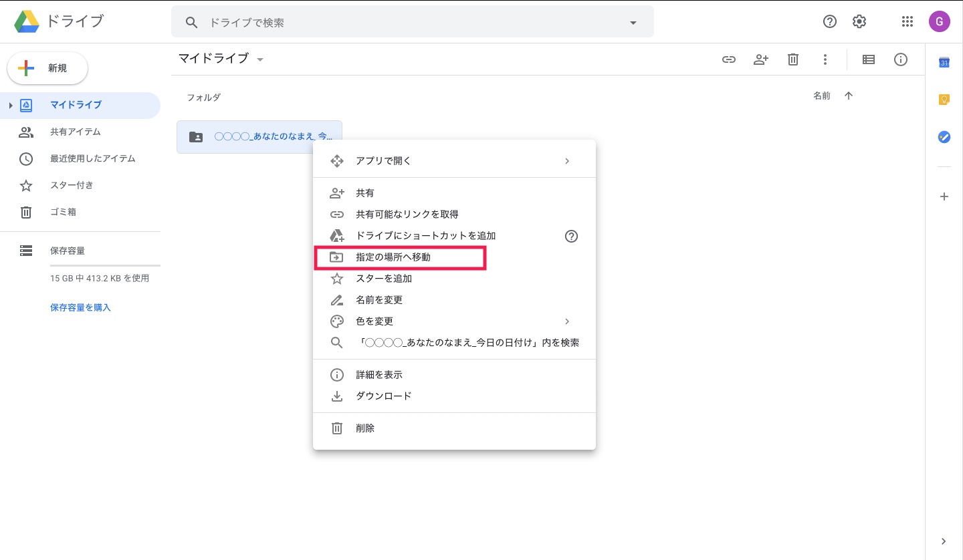Open スター付き in sidebar

pos(80,185)
